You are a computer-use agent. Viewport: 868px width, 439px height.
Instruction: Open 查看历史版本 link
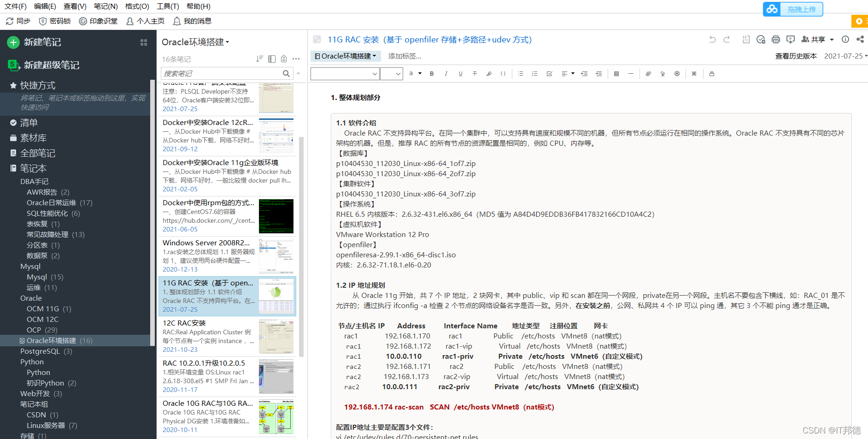[796, 56]
